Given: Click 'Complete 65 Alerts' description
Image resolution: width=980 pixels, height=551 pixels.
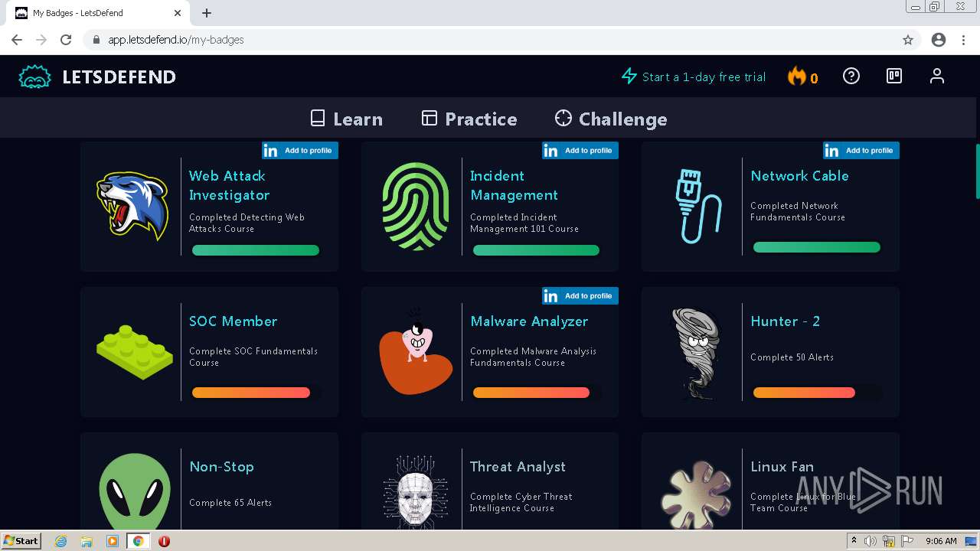Looking at the screenshot, I should pos(230,503).
